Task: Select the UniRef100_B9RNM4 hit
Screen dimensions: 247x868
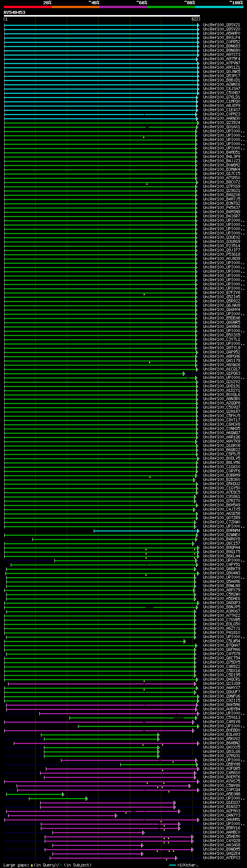Action: point(222,531)
